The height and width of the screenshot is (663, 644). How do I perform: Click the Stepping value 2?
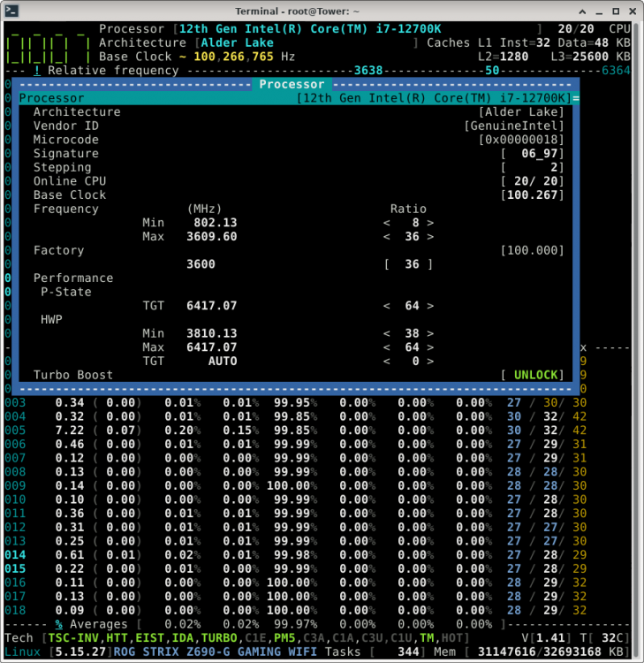tap(554, 167)
